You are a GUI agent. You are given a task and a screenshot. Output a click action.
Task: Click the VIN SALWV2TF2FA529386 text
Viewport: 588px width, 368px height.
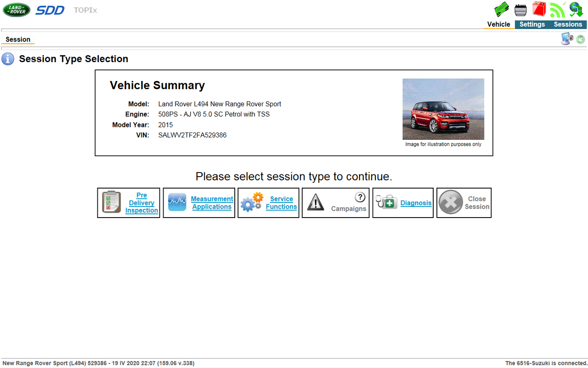tap(192, 135)
